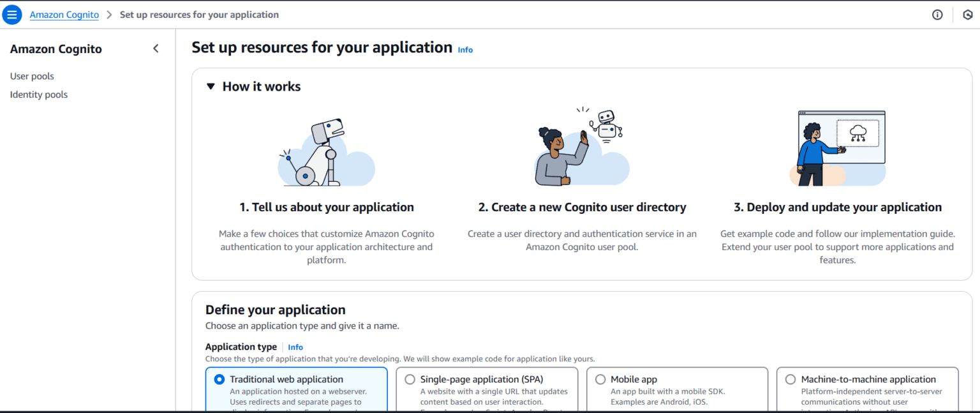
Task: Click the Machine-to-machine application card
Action: pyautogui.click(x=868, y=389)
